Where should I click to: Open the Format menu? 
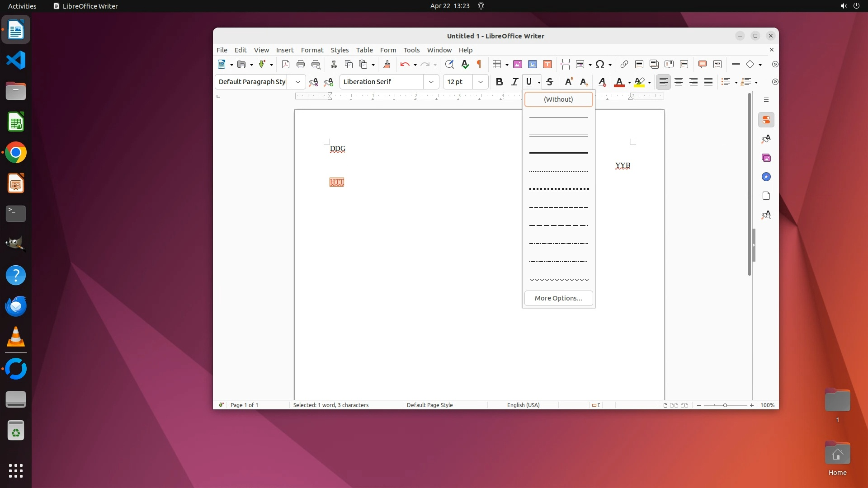pos(312,50)
